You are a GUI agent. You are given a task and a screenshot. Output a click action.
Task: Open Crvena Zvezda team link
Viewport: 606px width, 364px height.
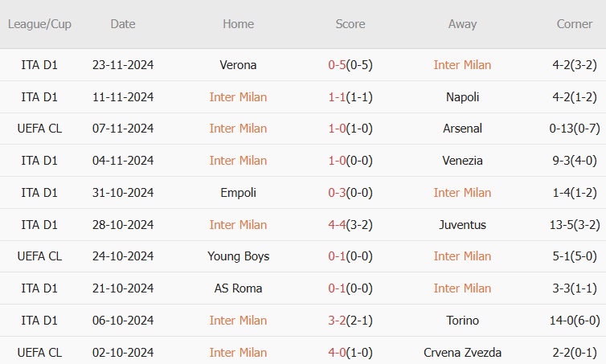pyautogui.click(x=462, y=353)
